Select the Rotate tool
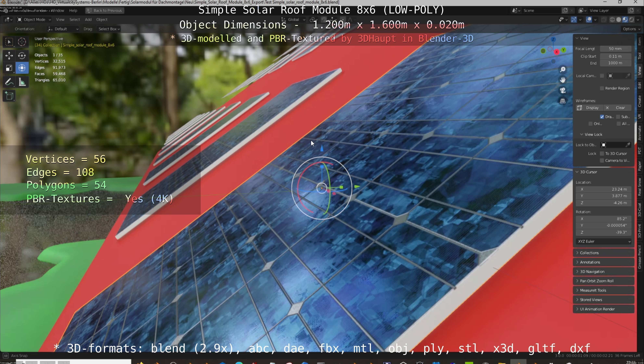 pyautogui.click(x=22, y=56)
